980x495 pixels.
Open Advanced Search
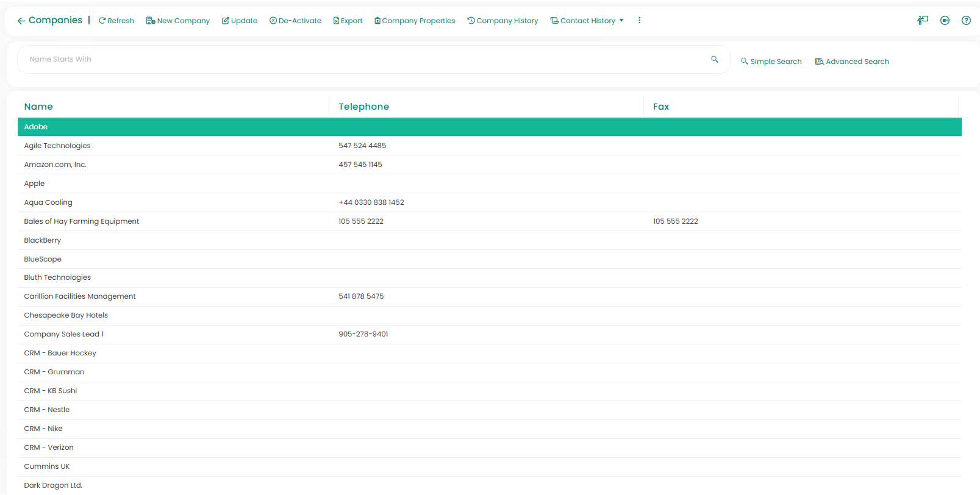pos(852,62)
